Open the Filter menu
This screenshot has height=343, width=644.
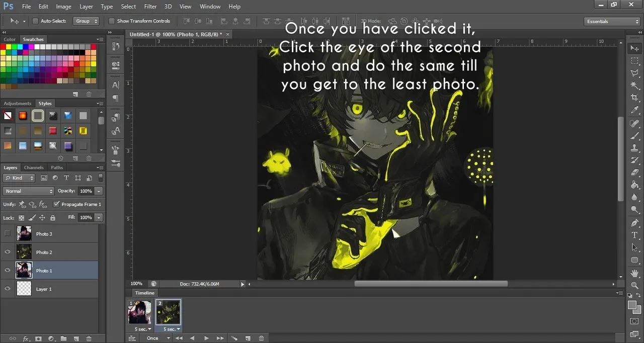150,7
